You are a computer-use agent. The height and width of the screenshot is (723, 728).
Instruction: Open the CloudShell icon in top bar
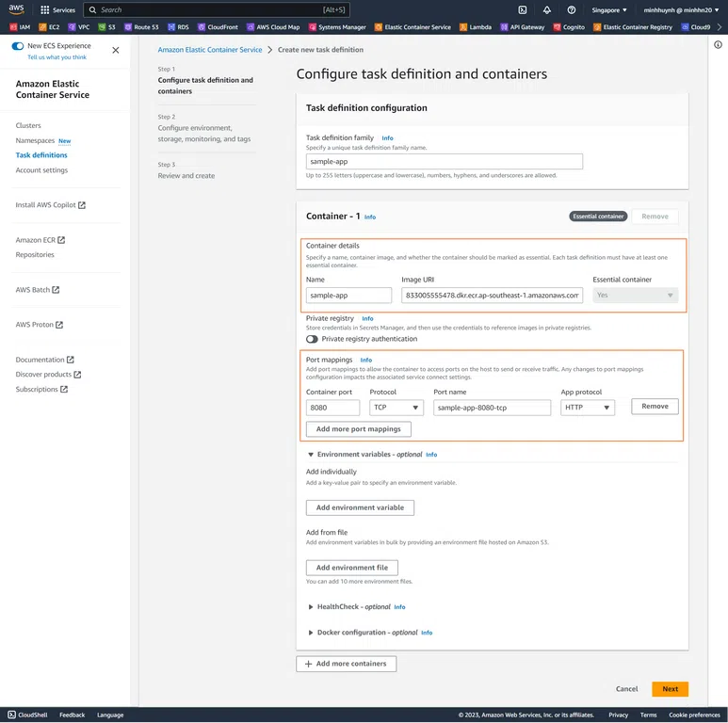tap(523, 9)
